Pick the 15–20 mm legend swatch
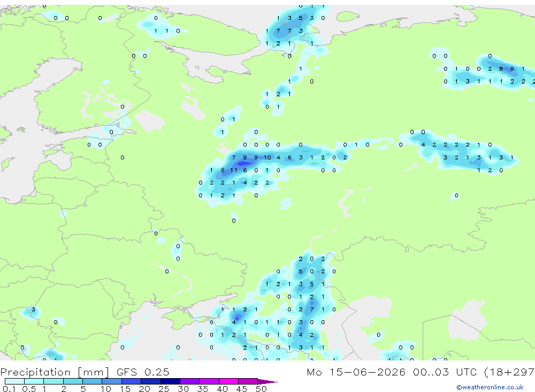This screenshot has height=392, width=535. 131,381
